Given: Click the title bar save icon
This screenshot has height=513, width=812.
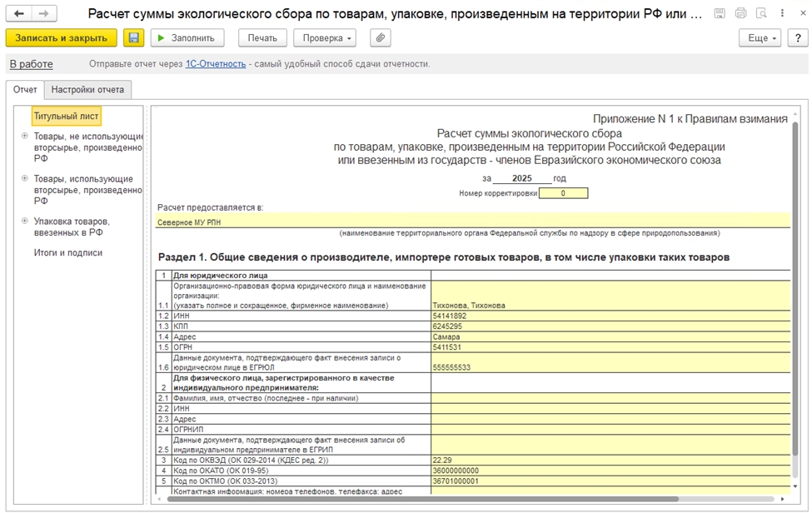Looking at the screenshot, I should 720,13.
